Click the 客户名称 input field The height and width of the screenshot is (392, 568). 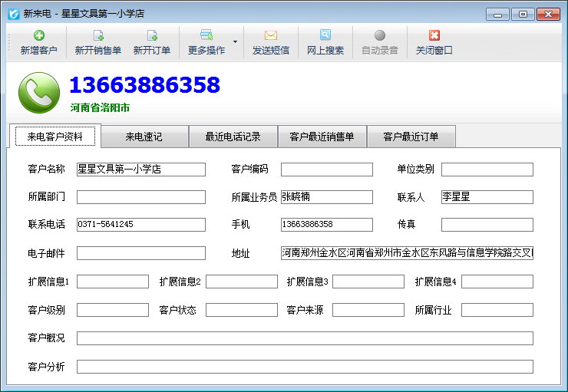140,170
